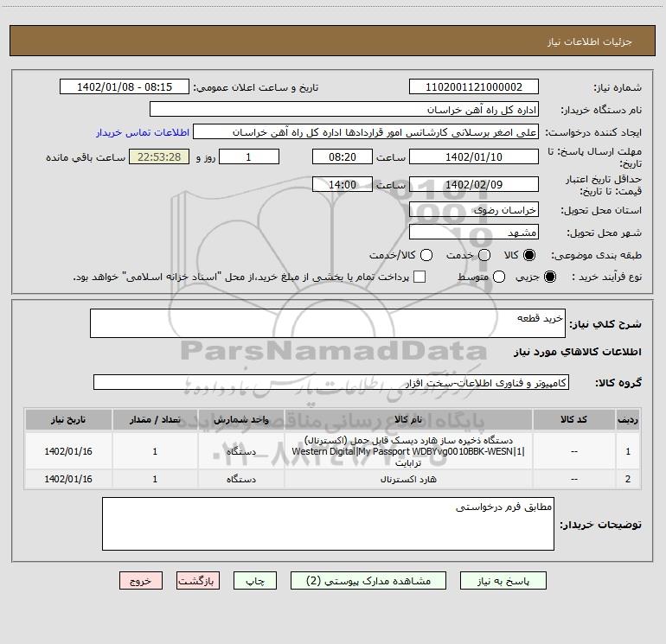Image resolution: width=666 pixels, height=644 pixels.
Task: Click the بازگشت back button
Action: click(198, 580)
